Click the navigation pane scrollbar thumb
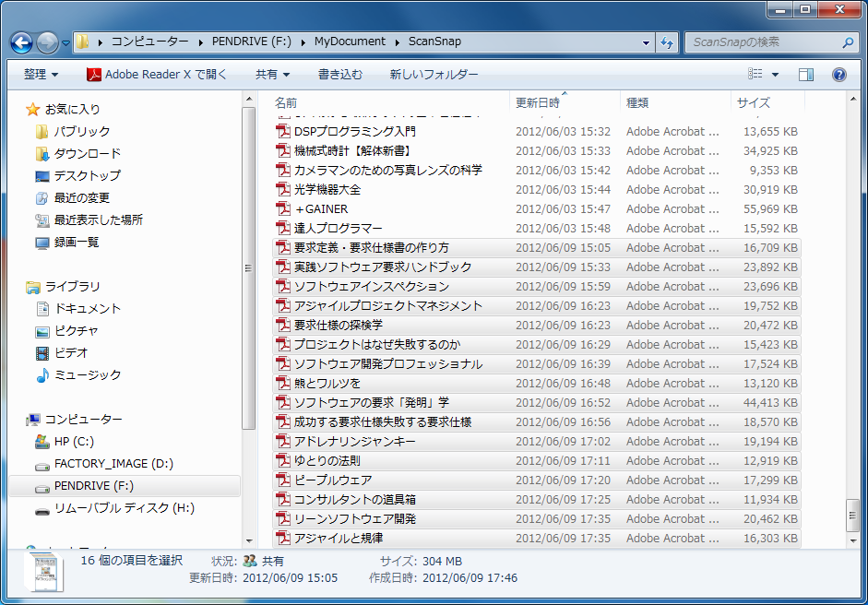 click(248, 268)
